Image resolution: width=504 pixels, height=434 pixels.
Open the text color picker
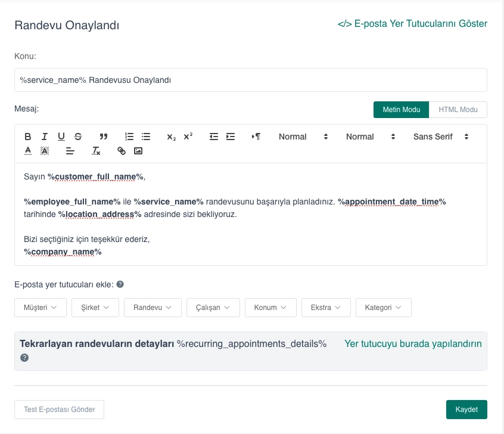27,151
